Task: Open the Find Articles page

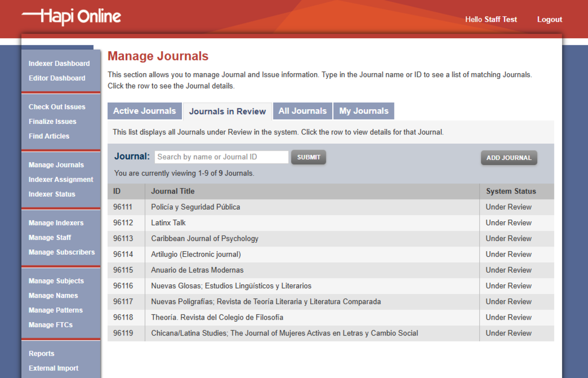Action: (x=49, y=136)
